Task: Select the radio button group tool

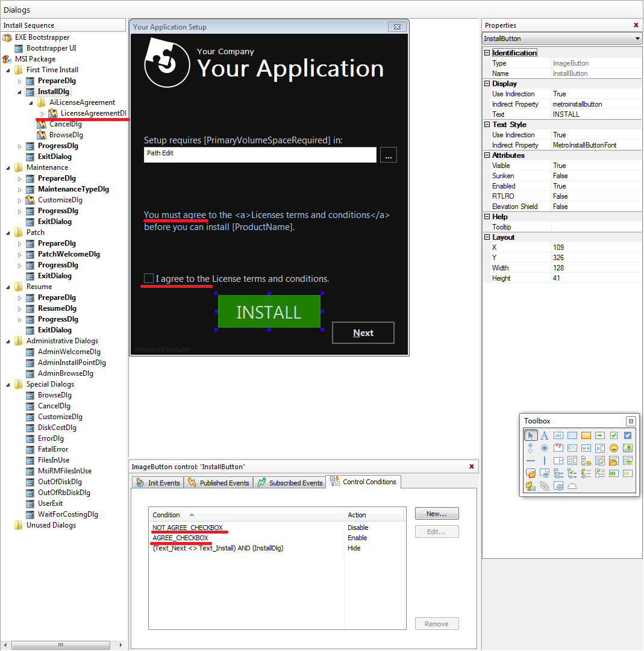Action: pos(531,448)
